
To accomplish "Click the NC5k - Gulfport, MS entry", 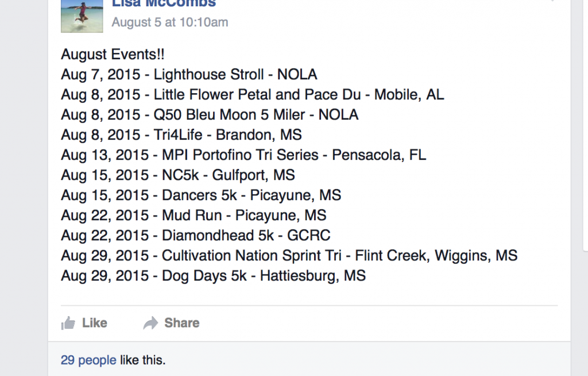I will (x=178, y=175).
